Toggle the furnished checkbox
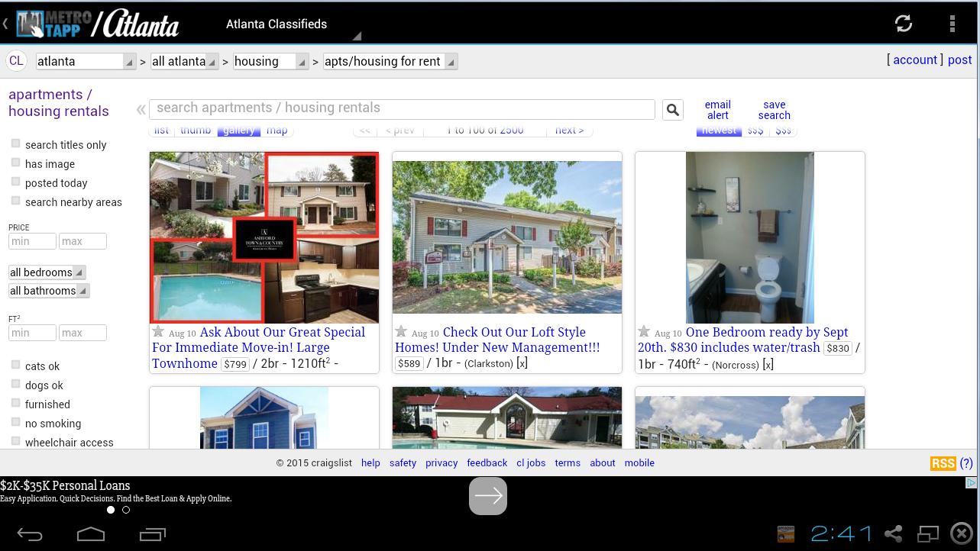 click(15, 403)
